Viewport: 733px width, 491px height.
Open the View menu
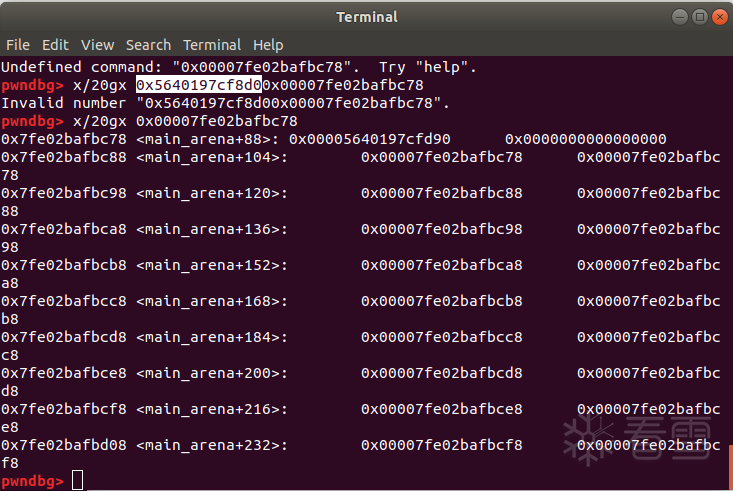click(x=98, y=45)
